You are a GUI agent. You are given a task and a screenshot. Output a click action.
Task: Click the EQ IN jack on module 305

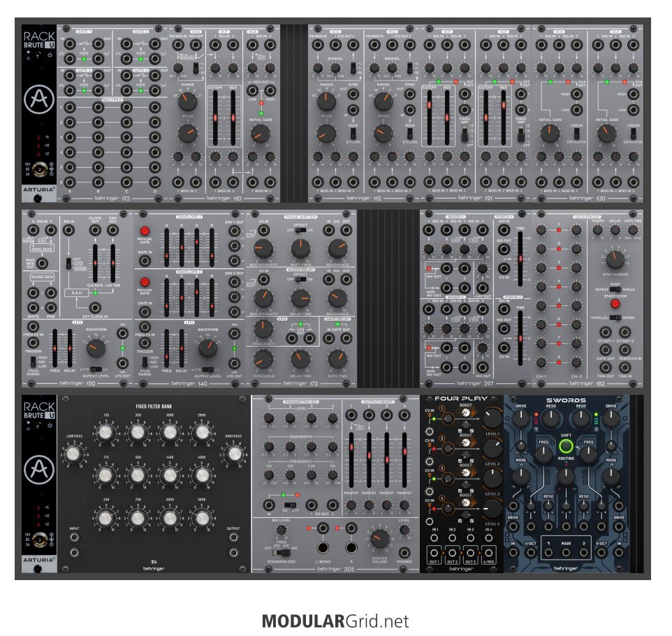click(x=269, y=505)
